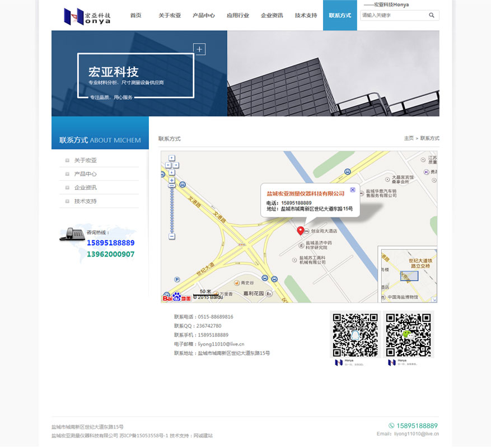
Task: Click 联系QQ 236742780 text
Action: 198,326
